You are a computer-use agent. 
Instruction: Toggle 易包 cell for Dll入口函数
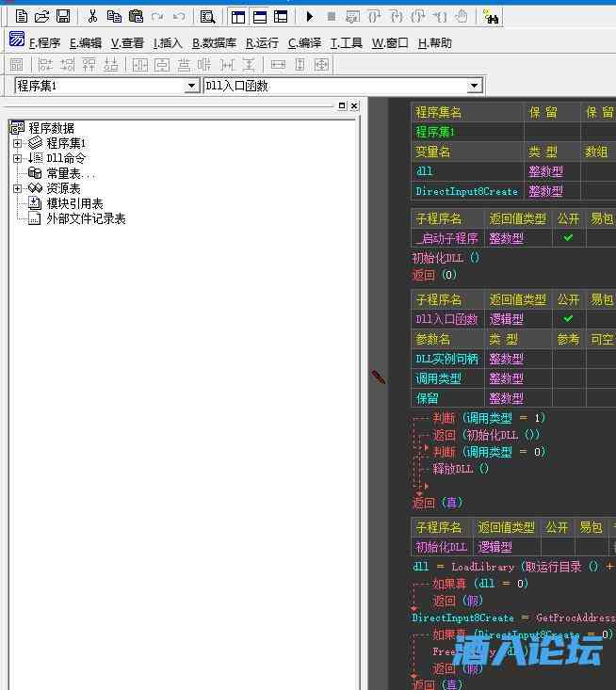click(x=601, y=318)
